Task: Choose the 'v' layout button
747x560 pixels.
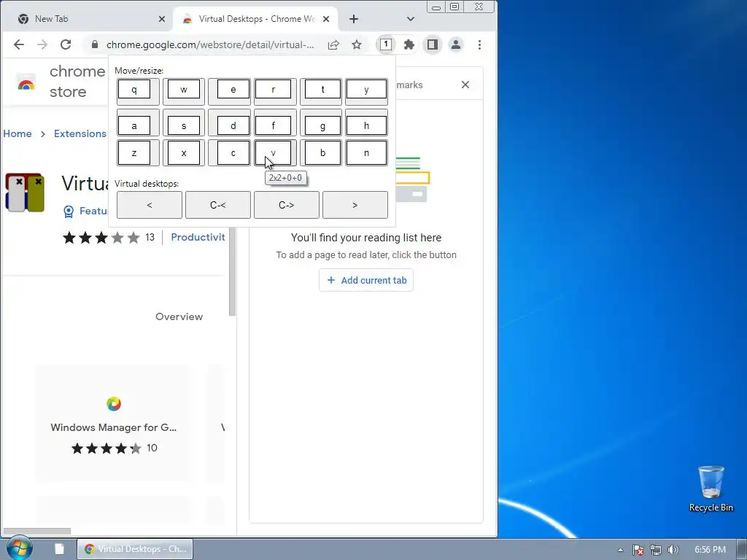Action: [275, 153]
